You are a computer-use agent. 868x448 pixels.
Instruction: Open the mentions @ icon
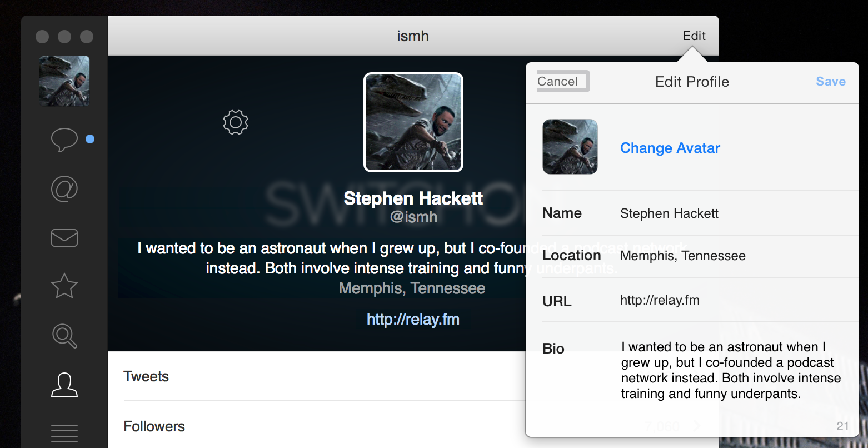coord(64,189)
